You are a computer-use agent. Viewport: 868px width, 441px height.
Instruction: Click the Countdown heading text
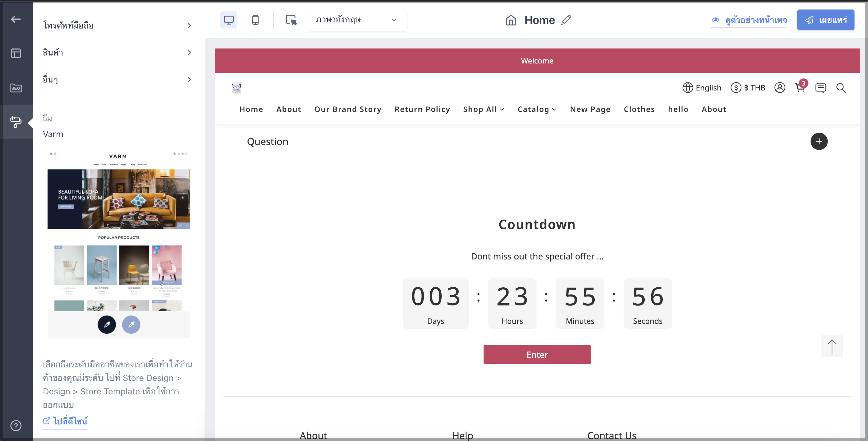click(537, 224)
